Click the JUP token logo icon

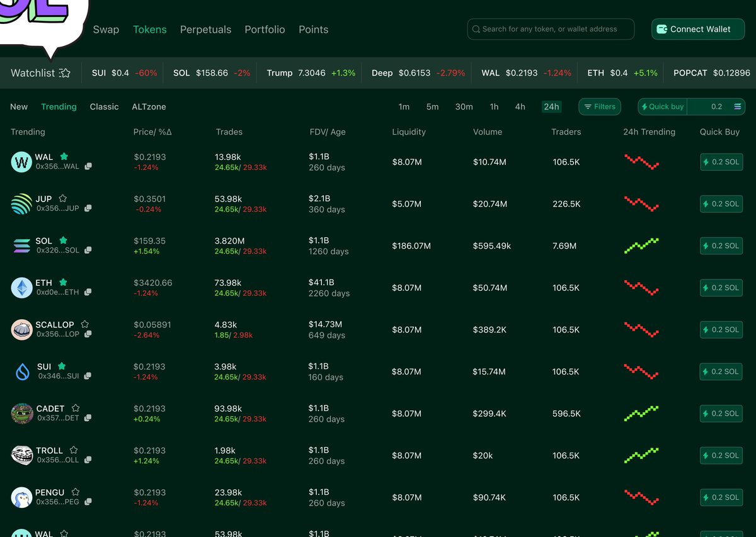click(21, 204)
